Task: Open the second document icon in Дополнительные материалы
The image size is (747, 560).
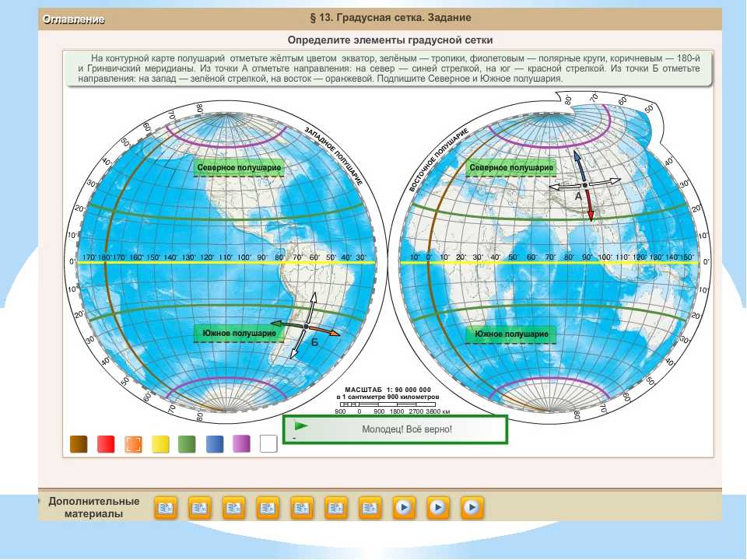Action: click(200, 508)
